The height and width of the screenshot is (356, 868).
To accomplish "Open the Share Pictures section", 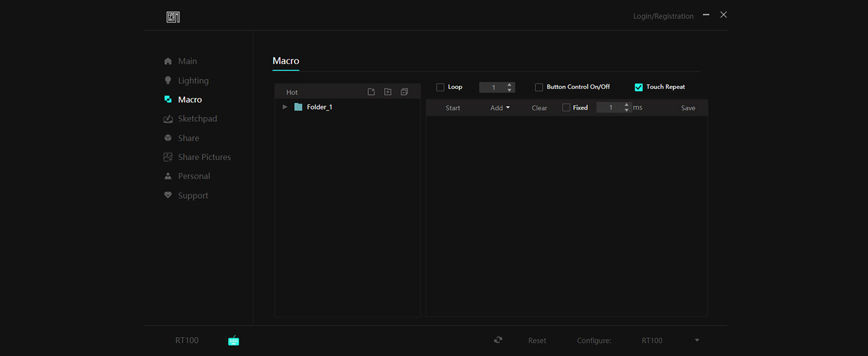I will click(204, 157).
